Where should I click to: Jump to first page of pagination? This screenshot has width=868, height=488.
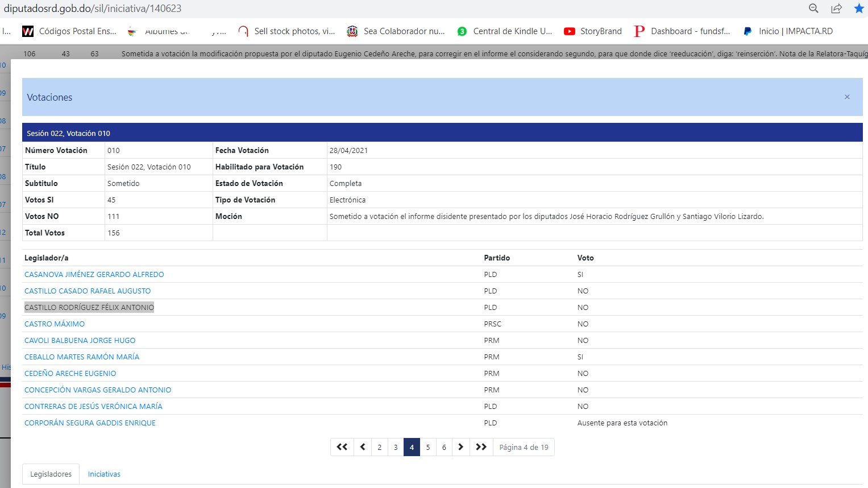point(342,447)
